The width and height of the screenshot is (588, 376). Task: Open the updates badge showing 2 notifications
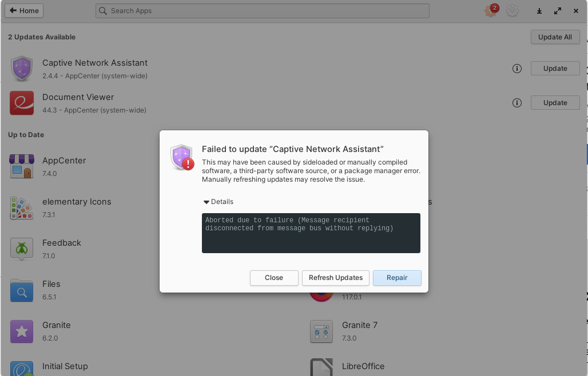(x=491, y=11)
